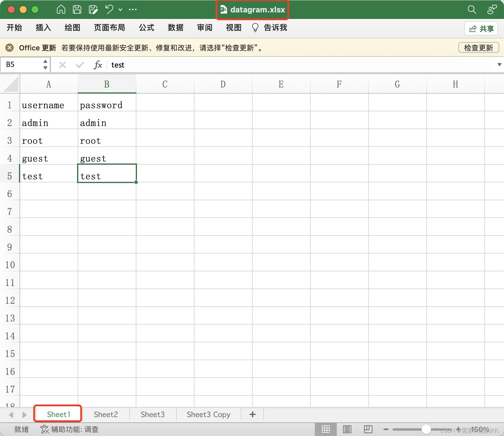
Task: Switch to the Sheet2 tab
Action: pos(106,414)
